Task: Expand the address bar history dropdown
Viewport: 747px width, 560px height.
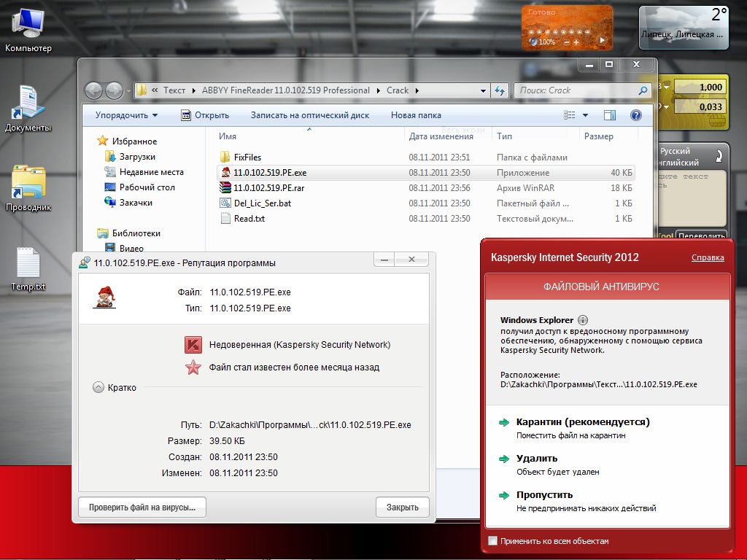Action: (483, 90)
